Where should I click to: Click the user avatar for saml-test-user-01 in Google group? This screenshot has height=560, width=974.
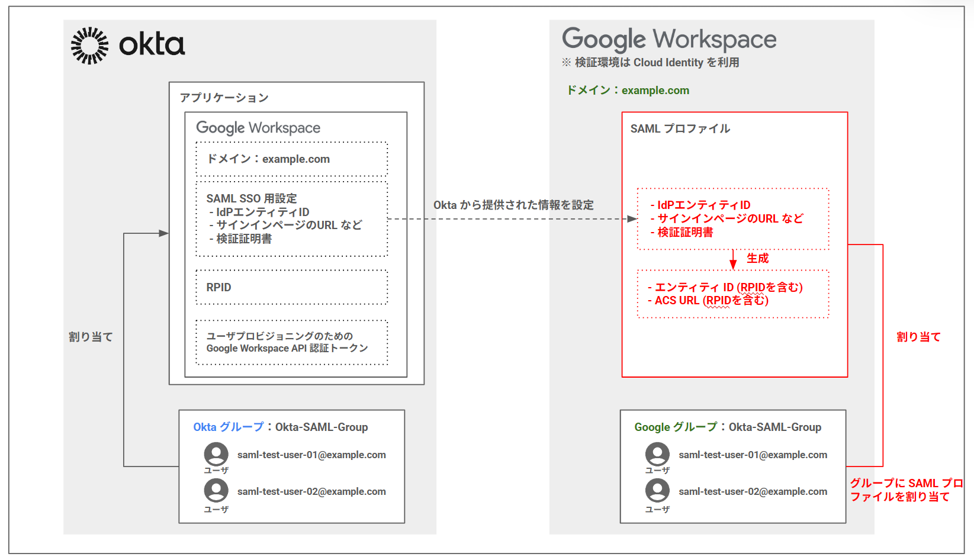(657, 454)
